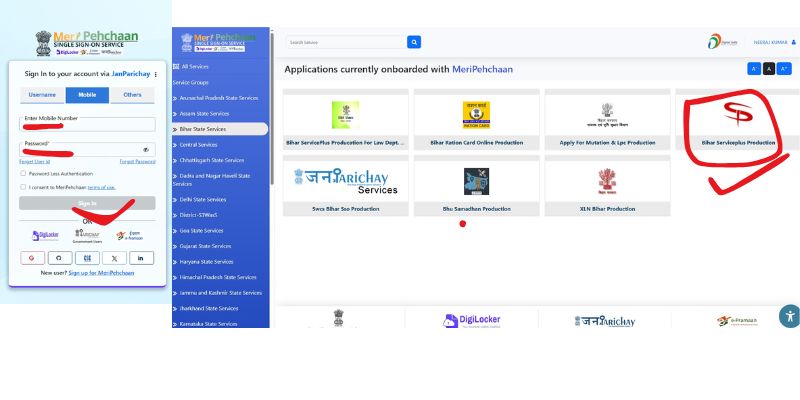This screenshot has height=400, width=800.
Task: Click the Password input field
Action: [87, 149]
